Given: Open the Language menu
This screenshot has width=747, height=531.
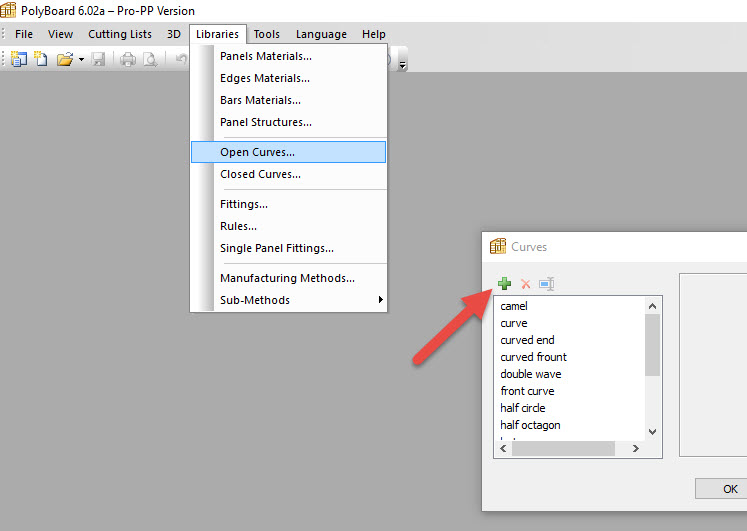Looking at the screenshot, I should pos(321,34).
